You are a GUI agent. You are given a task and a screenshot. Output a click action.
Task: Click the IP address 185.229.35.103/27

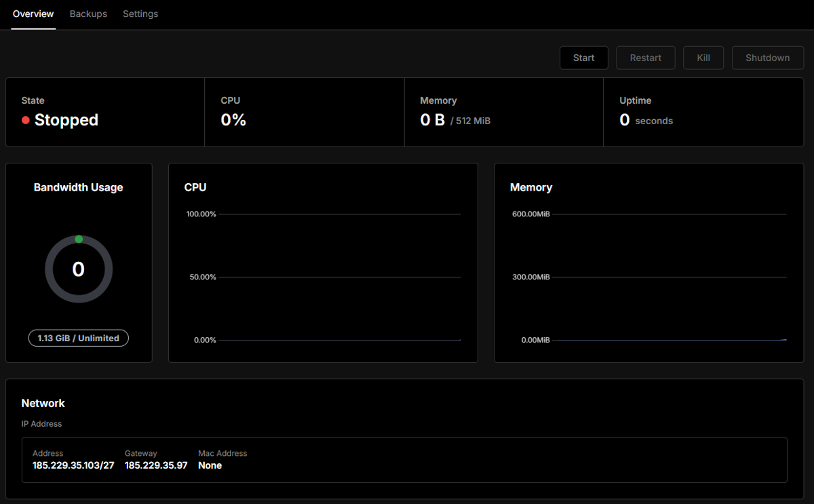tap(73, 465)
